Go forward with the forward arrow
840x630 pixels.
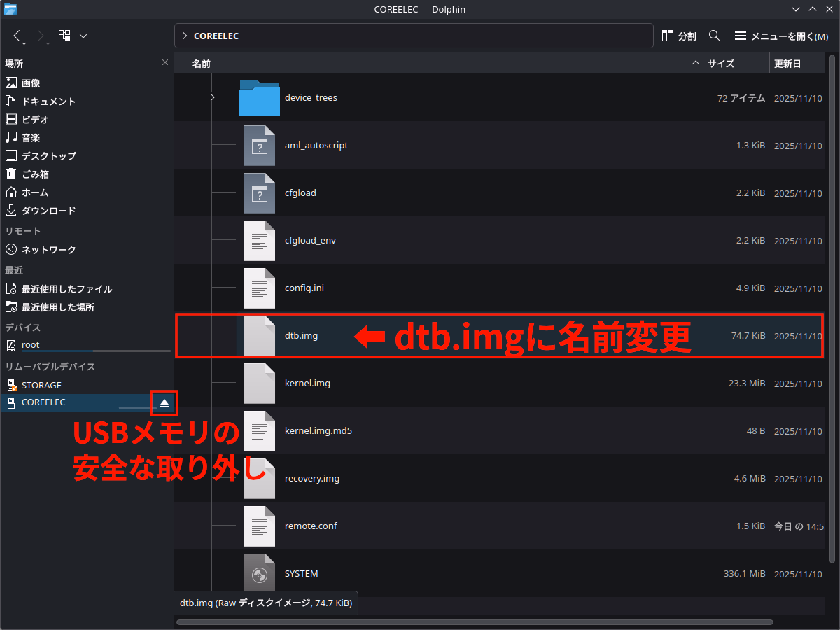41,36
